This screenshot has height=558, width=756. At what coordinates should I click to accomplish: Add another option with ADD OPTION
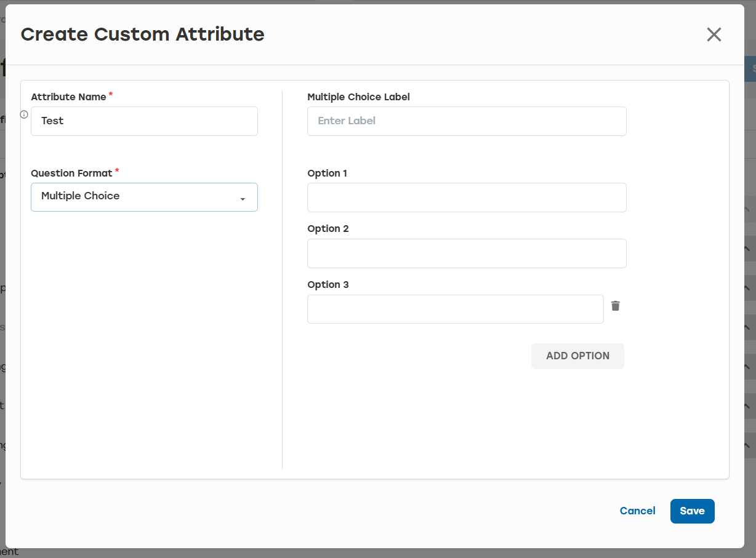577,356
